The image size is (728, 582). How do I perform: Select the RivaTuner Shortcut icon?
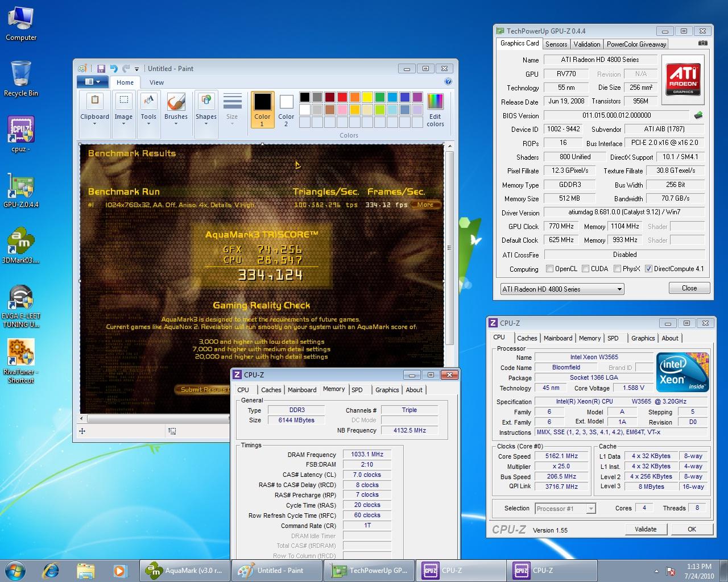(21, 361)
